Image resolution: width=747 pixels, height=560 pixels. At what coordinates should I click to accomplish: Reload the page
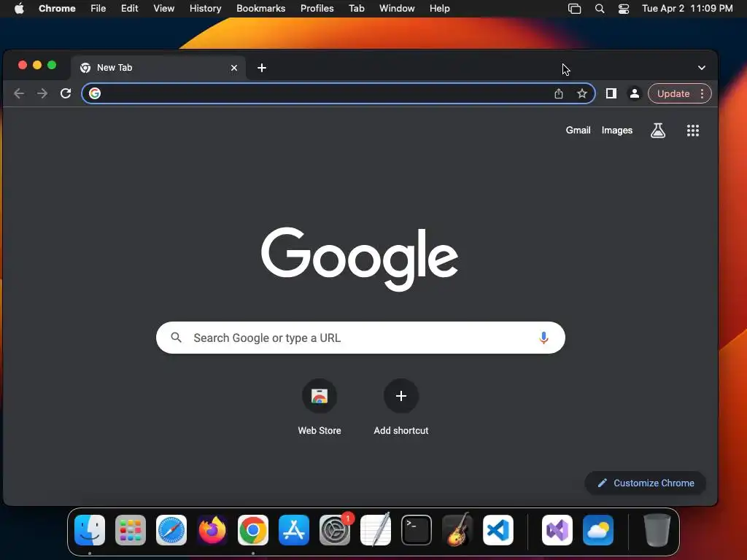pos(66,93)
